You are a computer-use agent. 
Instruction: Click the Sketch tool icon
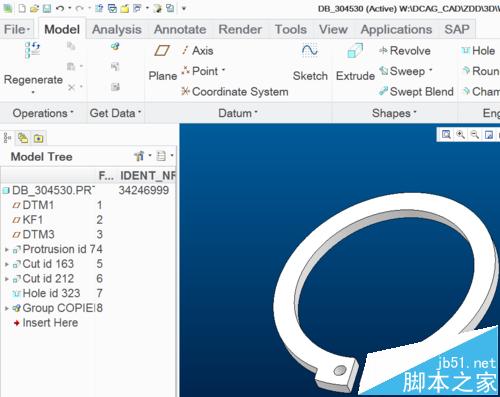[310, 51]
